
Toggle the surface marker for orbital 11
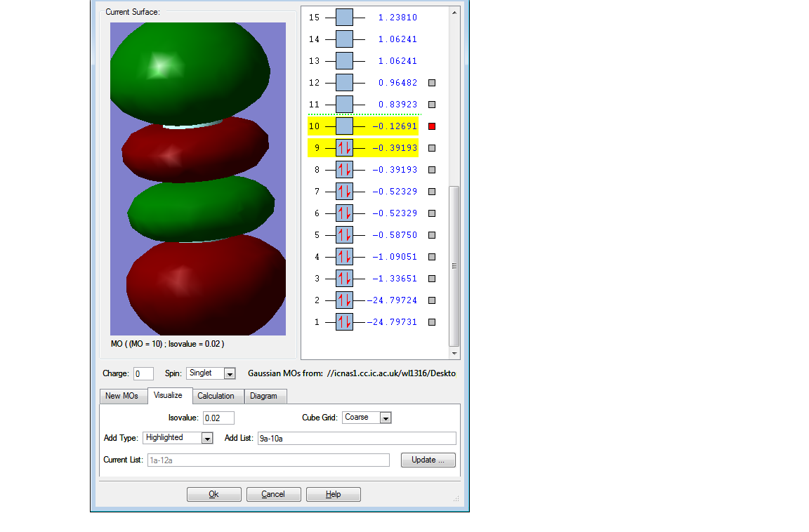(433, 104)
